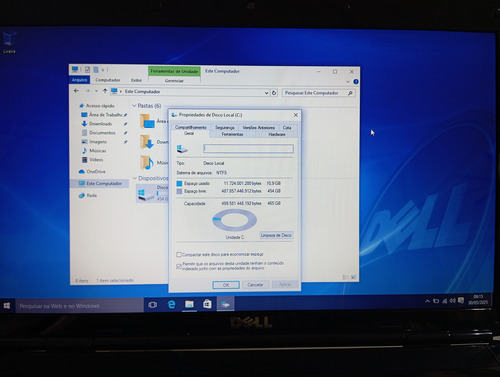Screen dimensions: 500x377
Task: Select the Disco Local drive icon
Action: (x=146, y=194)
